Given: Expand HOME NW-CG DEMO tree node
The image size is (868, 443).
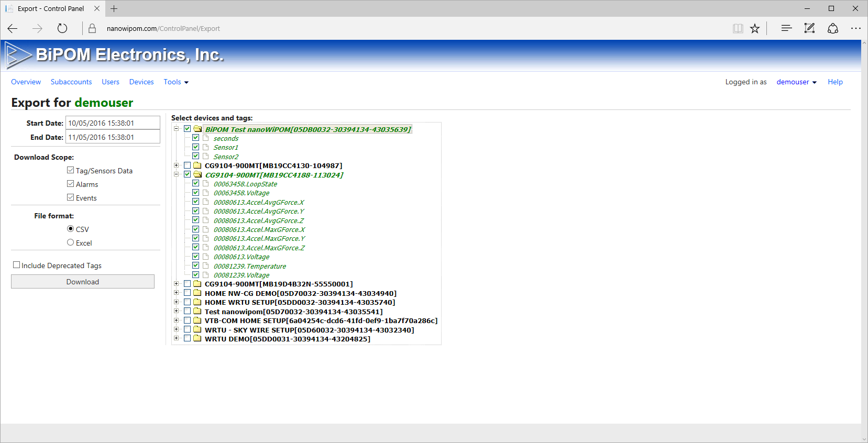Looking at the screenshot, I should pyautogui.click(x=177, y=293).
